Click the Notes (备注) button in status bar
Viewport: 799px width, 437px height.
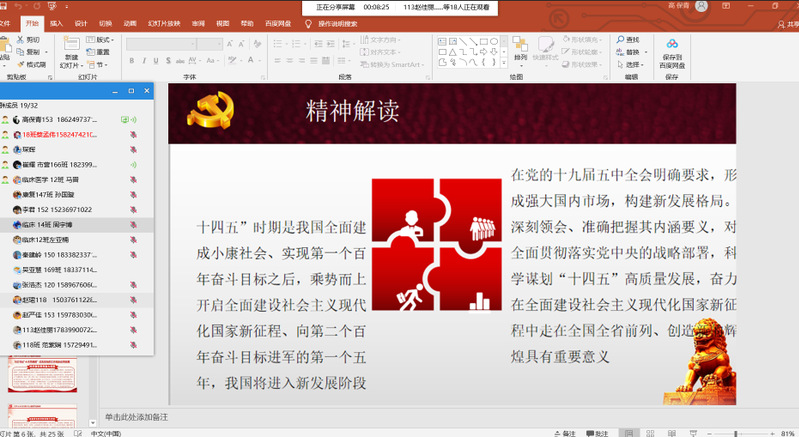point(566,433)
